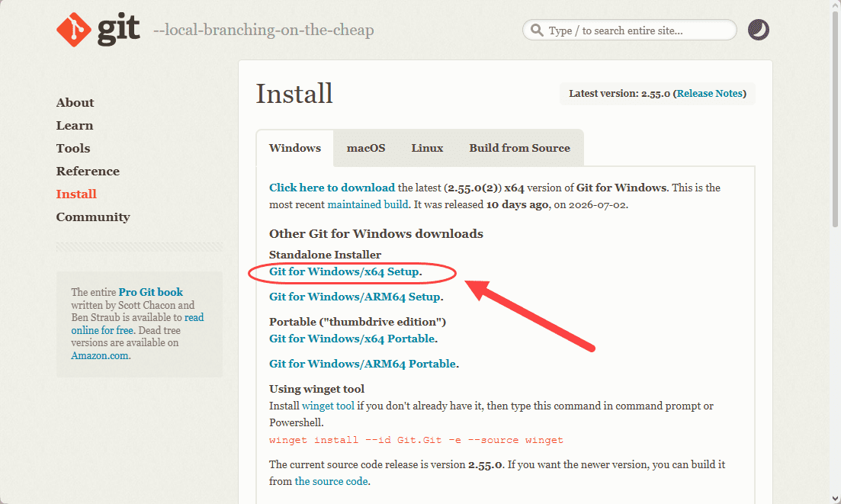Download Git for Windows/ARM64 Setup
The width and height of the screenshot is (841, 504).
pos(355,297)
